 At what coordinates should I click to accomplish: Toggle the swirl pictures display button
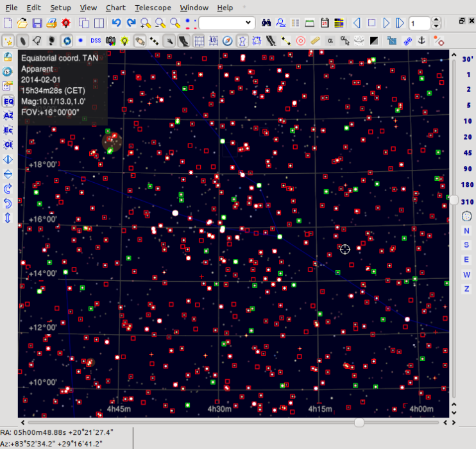click(67, 40)
